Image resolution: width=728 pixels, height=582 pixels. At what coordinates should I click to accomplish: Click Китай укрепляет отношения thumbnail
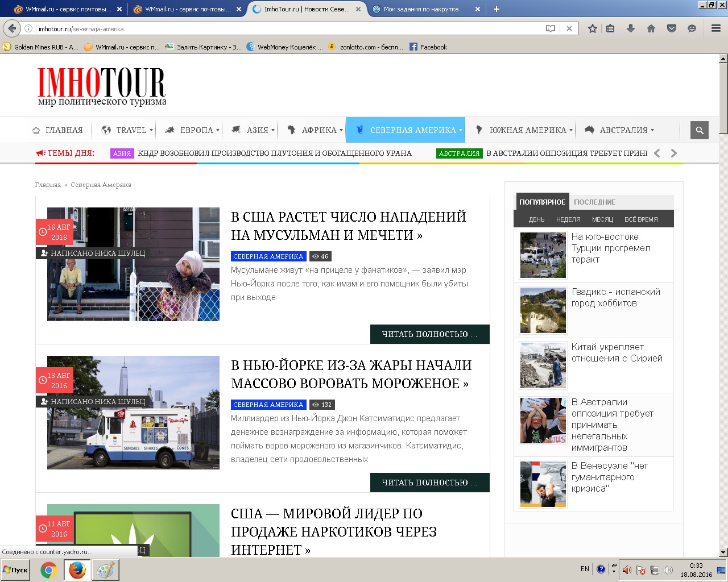pyautogui.click(x=543, y=365)
